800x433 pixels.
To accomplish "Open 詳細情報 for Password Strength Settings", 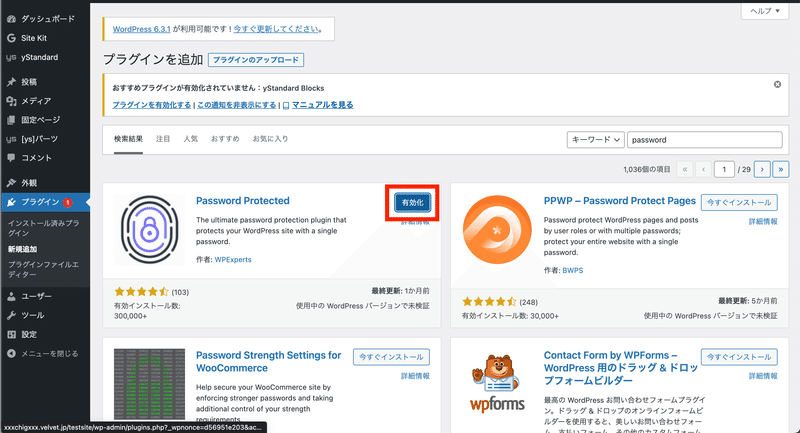I will click(x=415, y=376).
